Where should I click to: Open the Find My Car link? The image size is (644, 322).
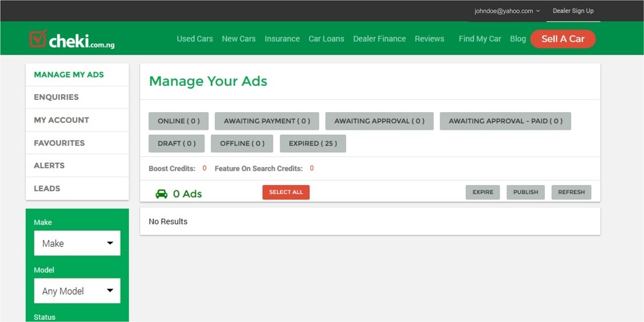(480, 39)
